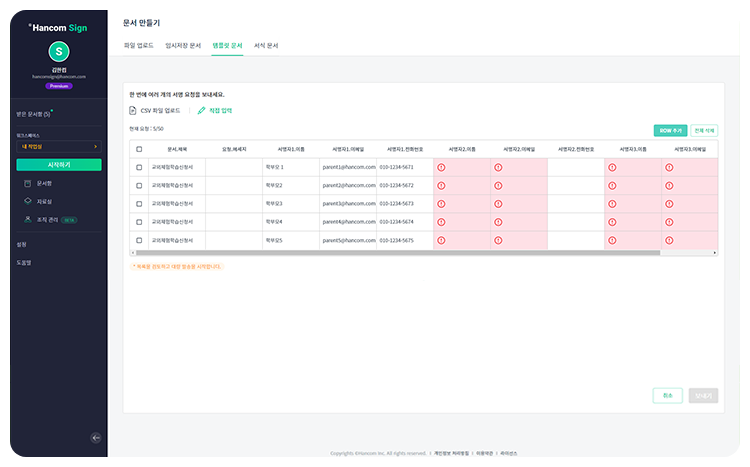The height and width of the screenshot is (467, 750).
Task: Click the 문서.제목 column header
Action: pyautogui.click(x=177, y=149)
